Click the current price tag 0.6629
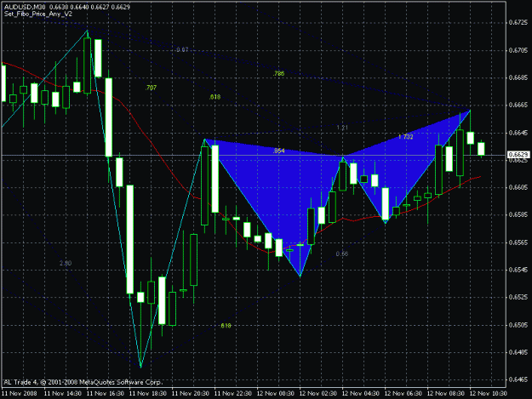The width and height of the screenshot is (532, 399). [x=518, y=155]
